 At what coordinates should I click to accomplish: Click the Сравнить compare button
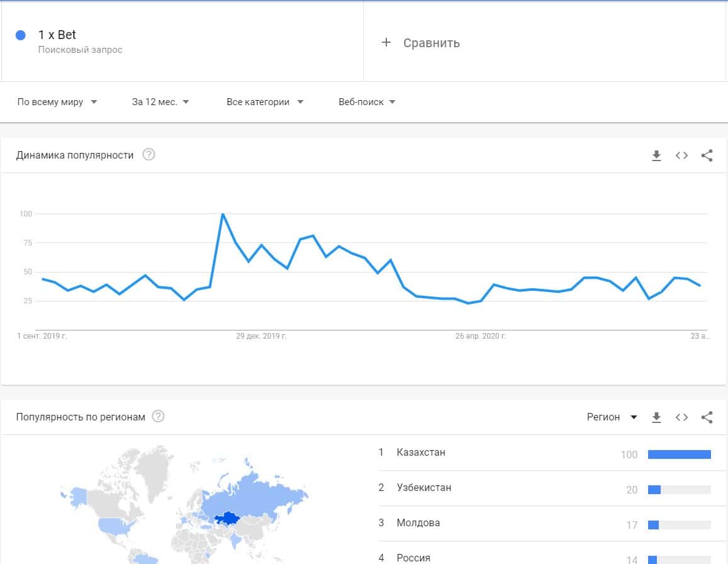(431, 43)
